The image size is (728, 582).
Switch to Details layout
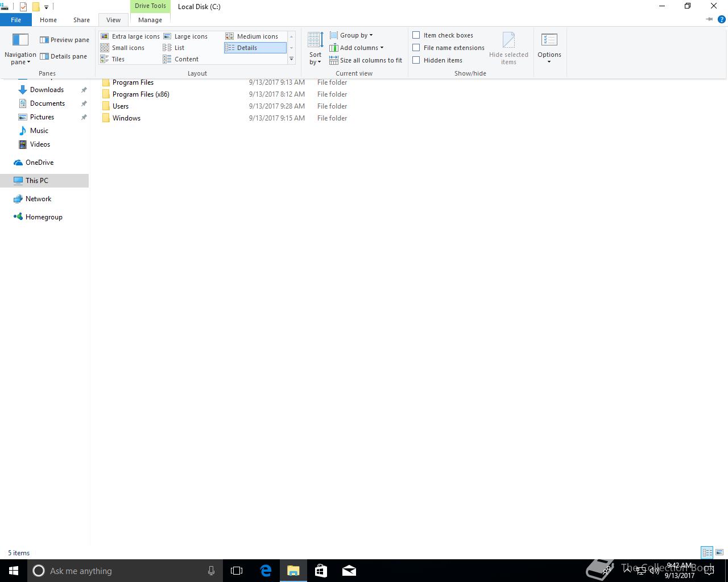click(x=255, y=48)
